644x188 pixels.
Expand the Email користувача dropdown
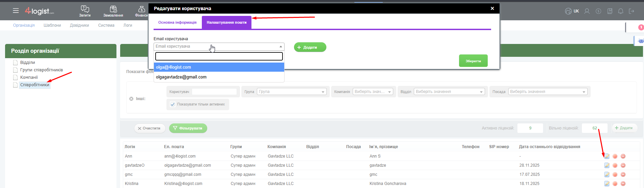click(219, 47)
